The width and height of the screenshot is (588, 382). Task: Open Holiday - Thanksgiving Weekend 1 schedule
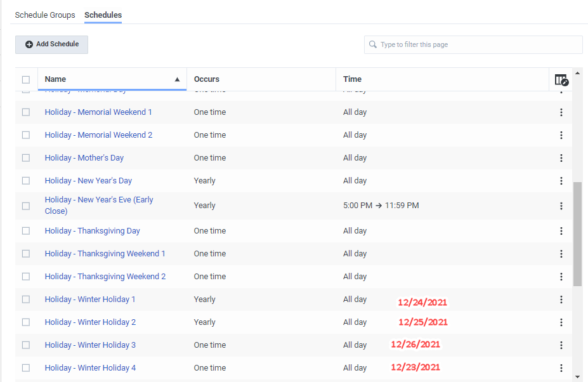click(x=105, y=254)
